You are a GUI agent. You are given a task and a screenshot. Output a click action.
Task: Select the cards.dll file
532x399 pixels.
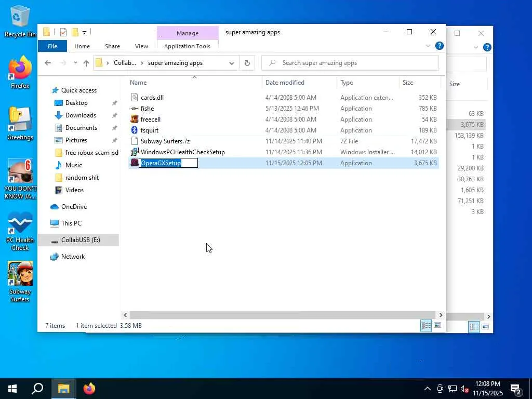click(x=152, y=97)
